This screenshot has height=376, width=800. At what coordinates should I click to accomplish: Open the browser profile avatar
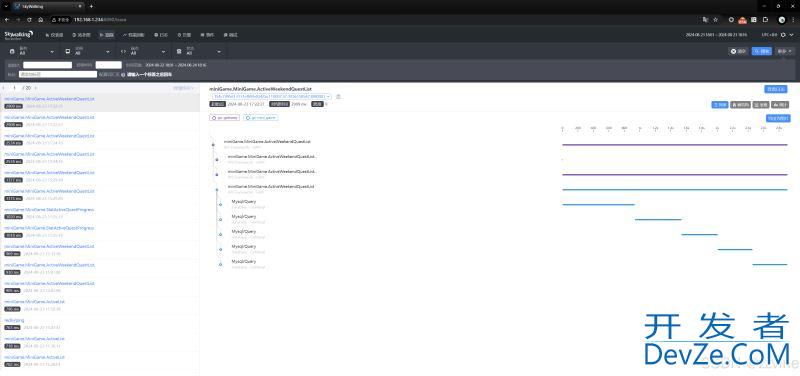[x=782, y=19]
